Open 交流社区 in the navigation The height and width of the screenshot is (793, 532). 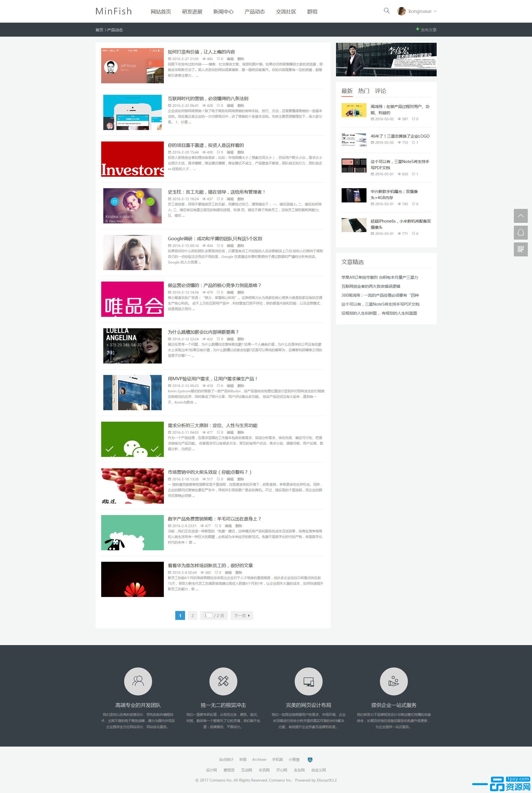click(286, 11)
